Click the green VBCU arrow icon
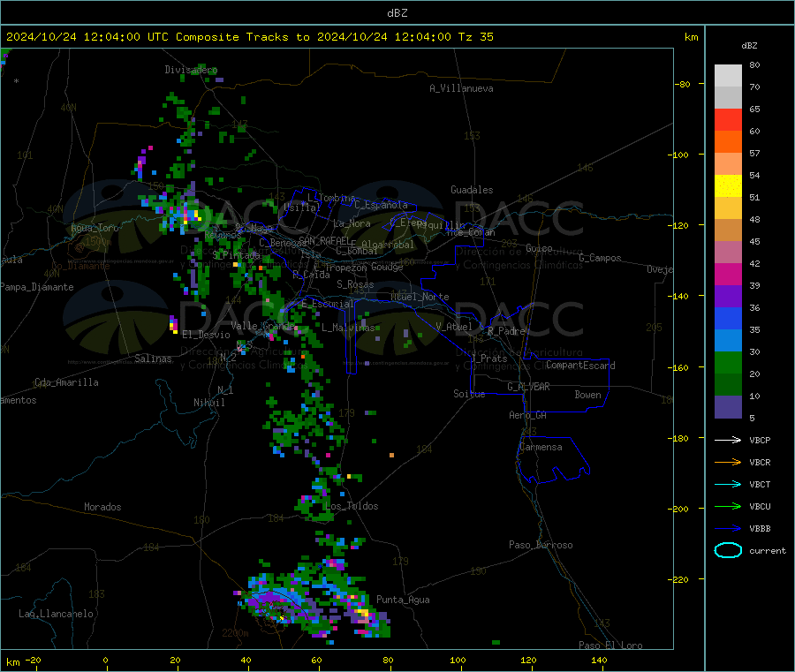Image resolution: width=795 pixels, height=672 pixels. coord(728,506)
